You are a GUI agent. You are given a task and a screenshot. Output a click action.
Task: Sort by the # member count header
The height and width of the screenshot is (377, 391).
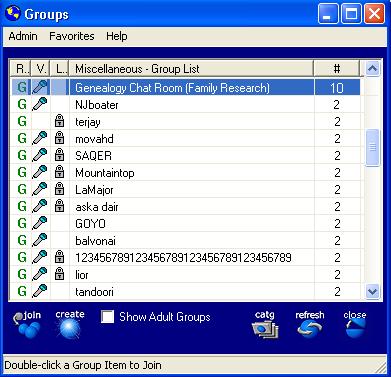click(x=337, y=69)
